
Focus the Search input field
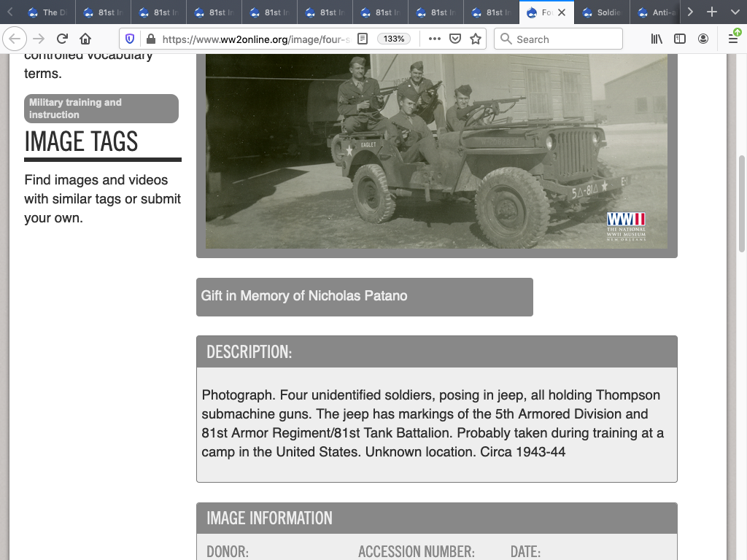click(x=565, y=39)
